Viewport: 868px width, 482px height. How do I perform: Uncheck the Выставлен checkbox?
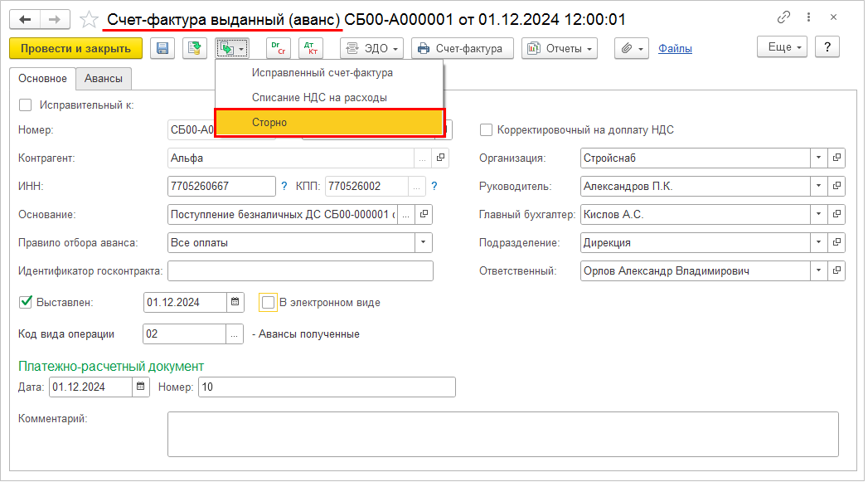[x=25, y=302]
